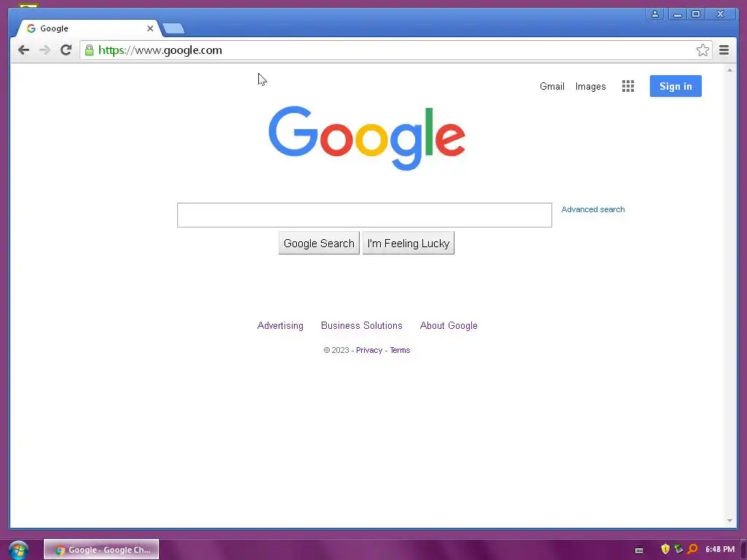
Task: Click inside the Google search box
Action: click(365, 215)
